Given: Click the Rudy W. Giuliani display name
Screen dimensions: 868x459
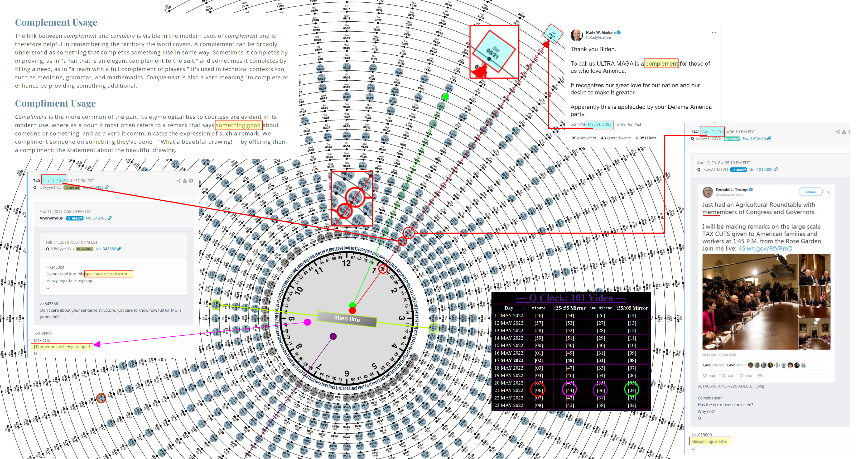Looking at the screenshot, I should tap(600, 32).
